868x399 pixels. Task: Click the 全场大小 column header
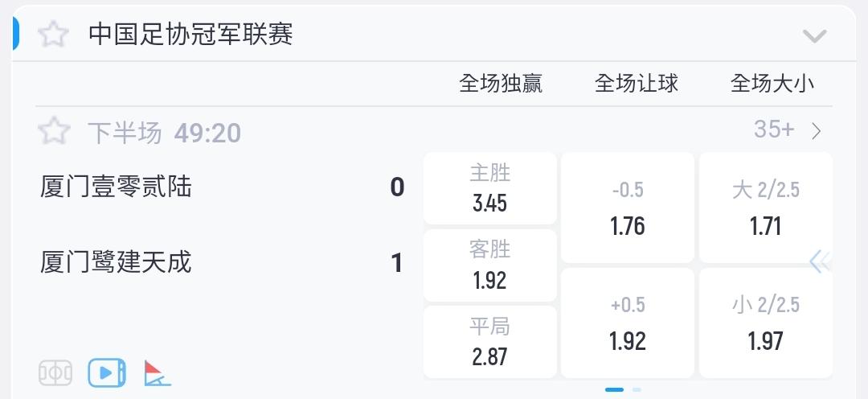tap(772, 84)
